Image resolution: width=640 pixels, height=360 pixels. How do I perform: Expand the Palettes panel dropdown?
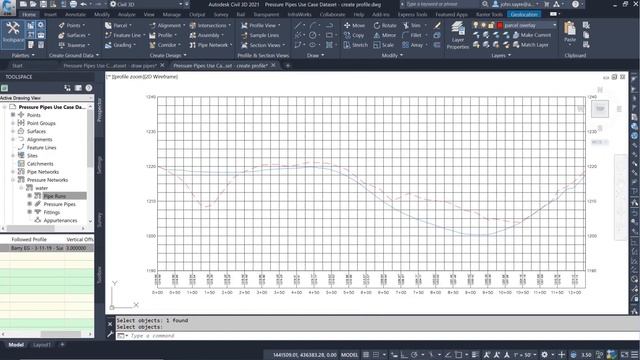pyautogui.click(x=23, y=55)
